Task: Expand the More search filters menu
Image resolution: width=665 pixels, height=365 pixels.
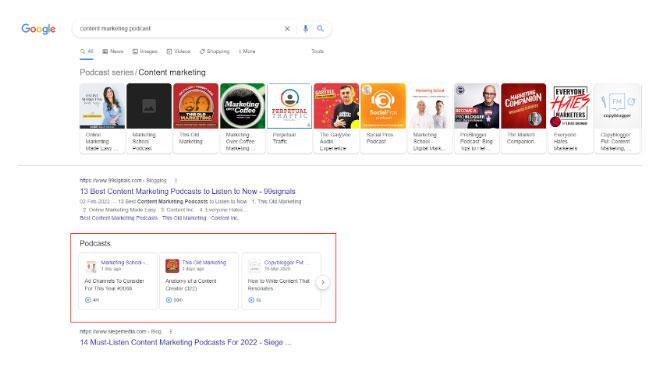Action: click(x=247, y=51)
